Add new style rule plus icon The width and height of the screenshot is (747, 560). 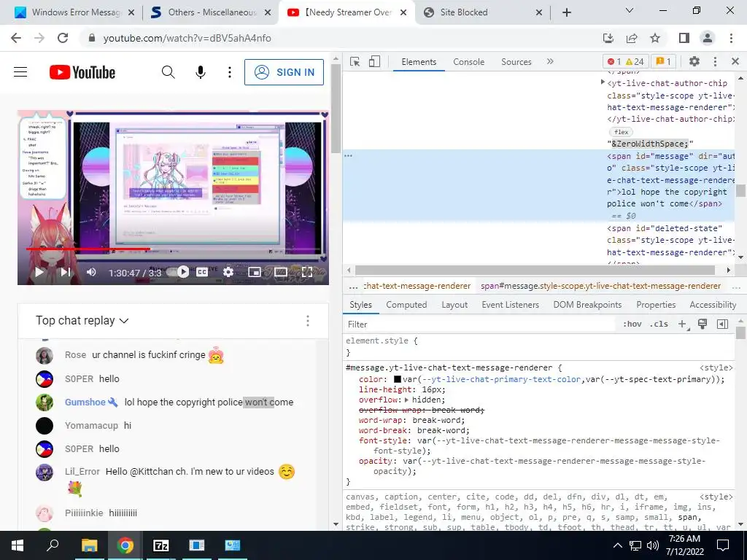[x=683, y=324]
